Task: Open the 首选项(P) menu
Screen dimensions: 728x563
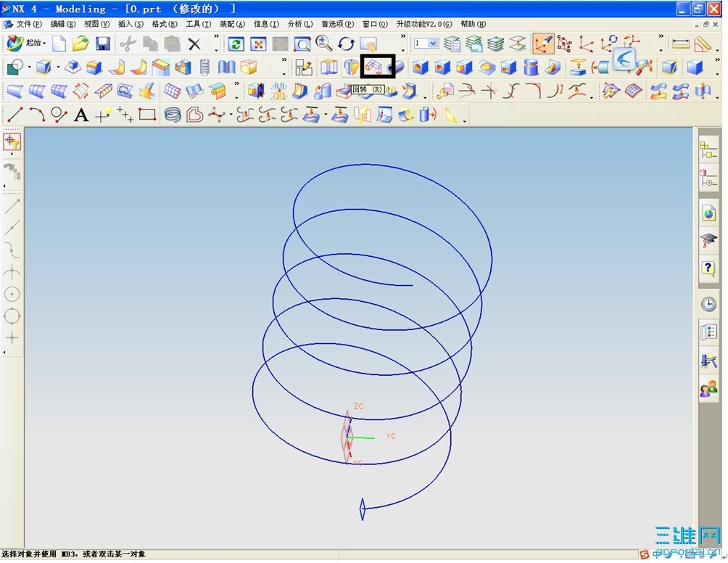Action: (x=337, y=24)
